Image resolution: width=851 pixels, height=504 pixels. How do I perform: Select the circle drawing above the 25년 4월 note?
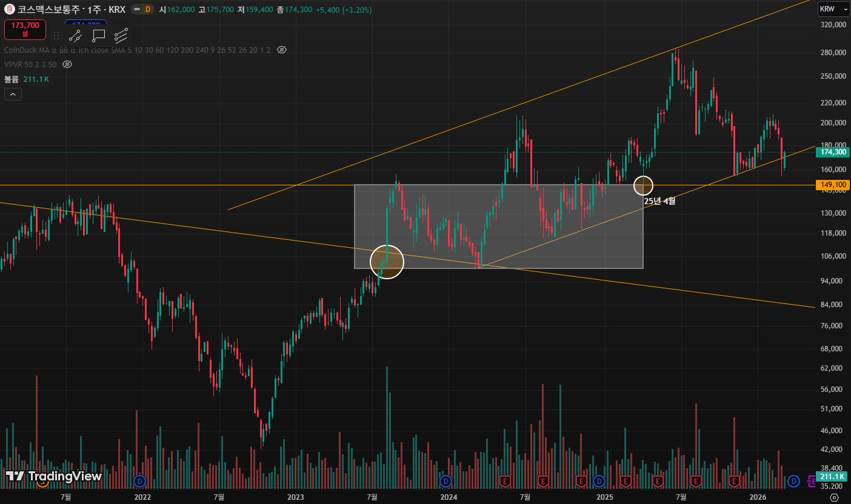643,185
